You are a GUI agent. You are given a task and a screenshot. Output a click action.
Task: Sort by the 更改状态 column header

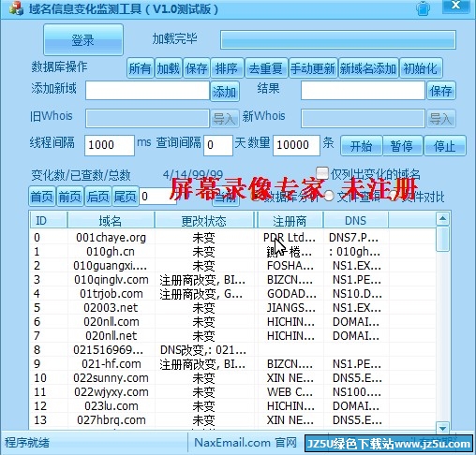point(204,221)
